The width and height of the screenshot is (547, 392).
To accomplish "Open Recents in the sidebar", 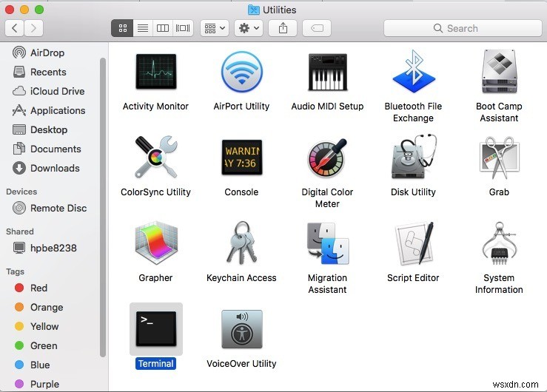I will [x=39, y=72].
